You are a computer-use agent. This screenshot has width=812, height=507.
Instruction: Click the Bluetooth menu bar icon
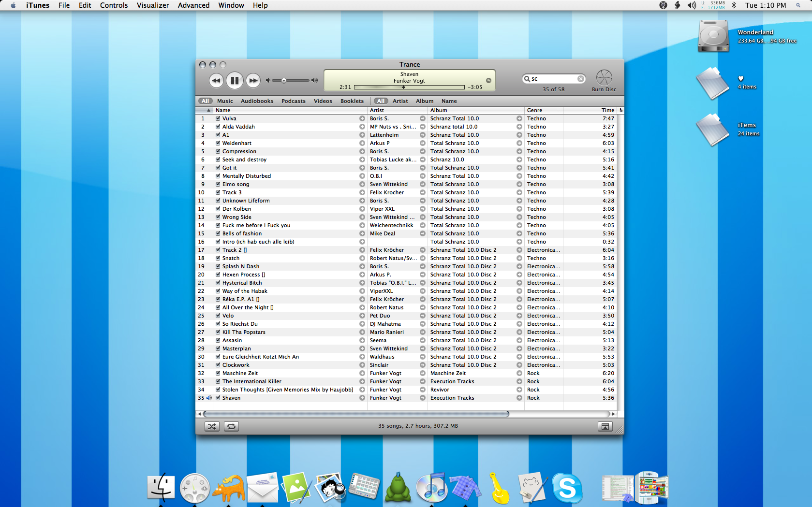pos(734,5)
